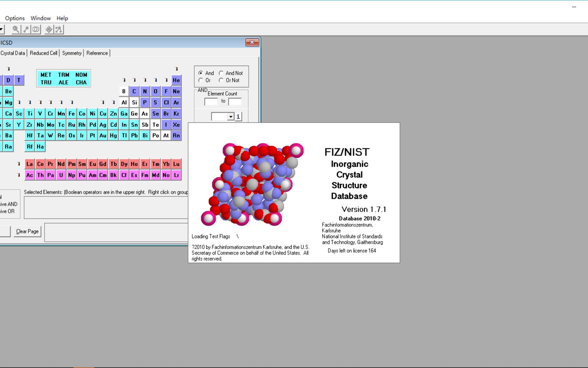
Task: Open the Window menu
Action: click(40, 18)
